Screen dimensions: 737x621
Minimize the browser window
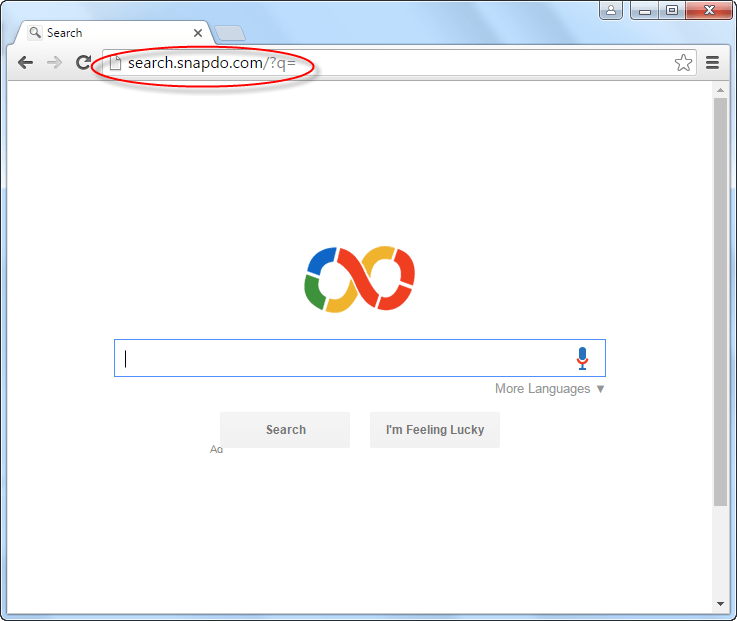tap(645, 10)
